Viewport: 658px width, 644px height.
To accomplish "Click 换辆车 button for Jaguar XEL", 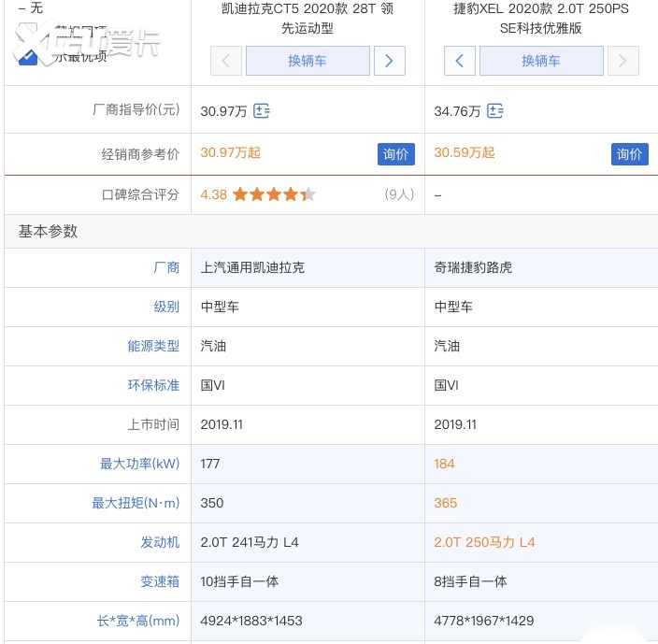I will (x=541, y=61).
